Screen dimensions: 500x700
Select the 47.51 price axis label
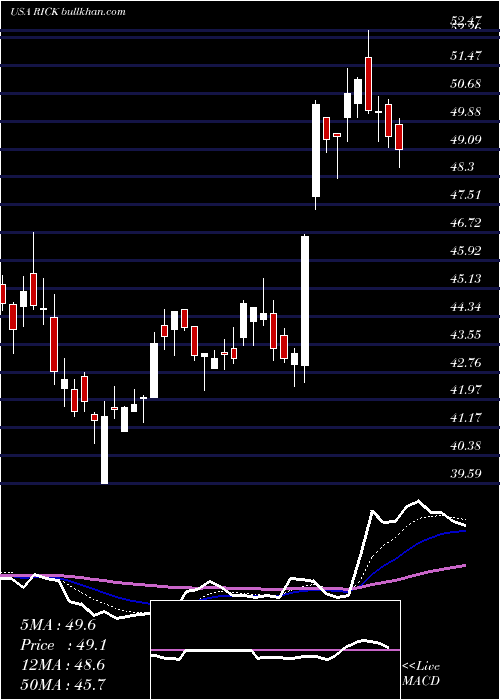(x=467, y=195)
